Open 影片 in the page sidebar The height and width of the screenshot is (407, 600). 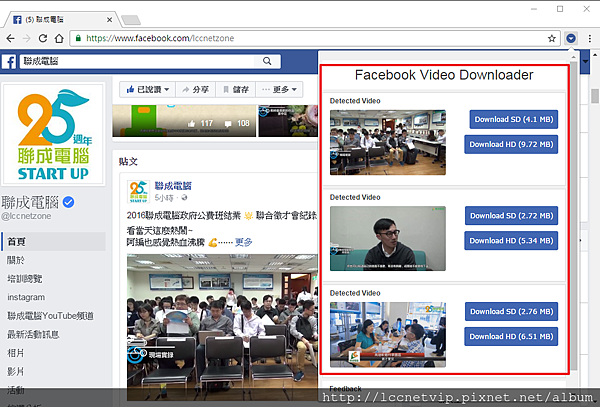coord(16,371)
